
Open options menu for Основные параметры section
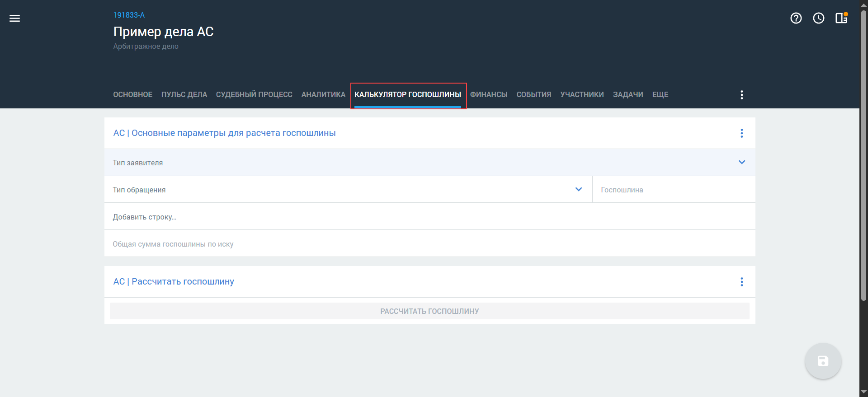coord(741,133)
